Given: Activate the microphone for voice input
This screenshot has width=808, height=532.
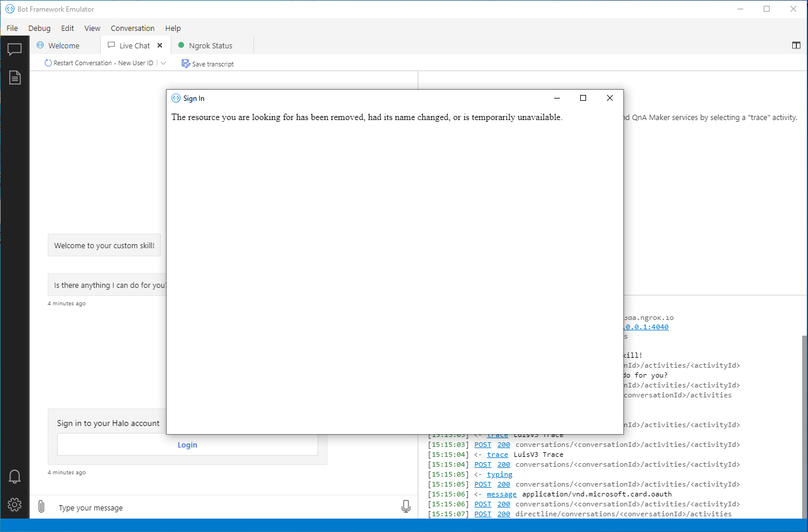Looking at the screenshot, I should (406, 506).
